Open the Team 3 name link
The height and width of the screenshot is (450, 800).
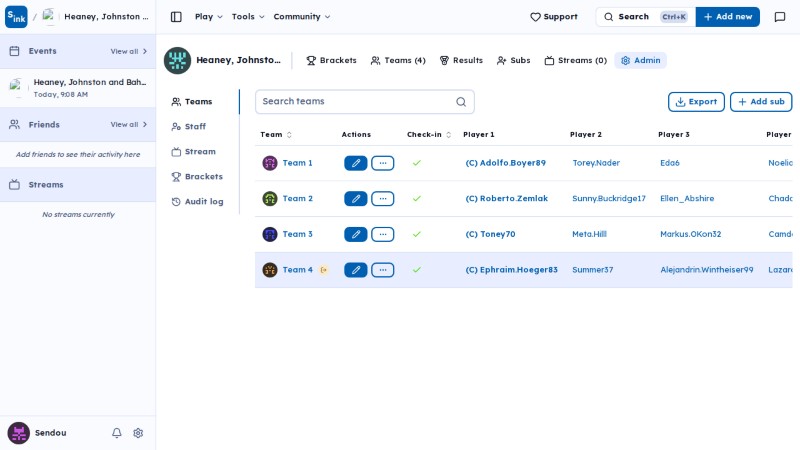click(297, 234)
